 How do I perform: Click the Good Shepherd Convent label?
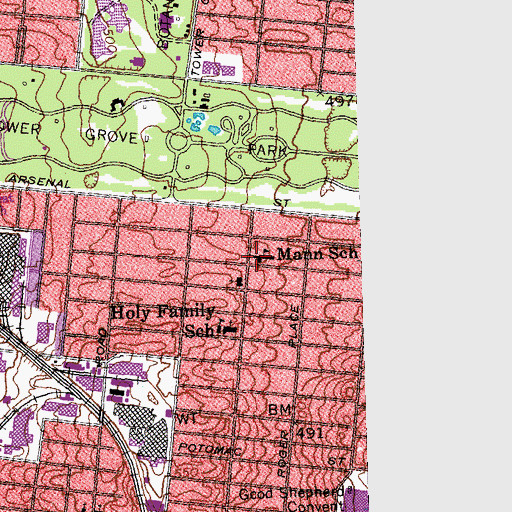[292, 499]
